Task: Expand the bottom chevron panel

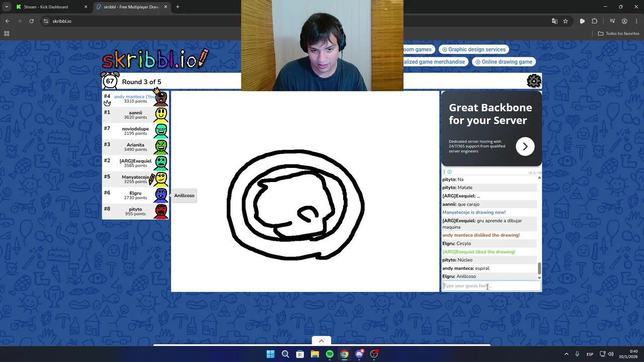Action: click(321, 341)
